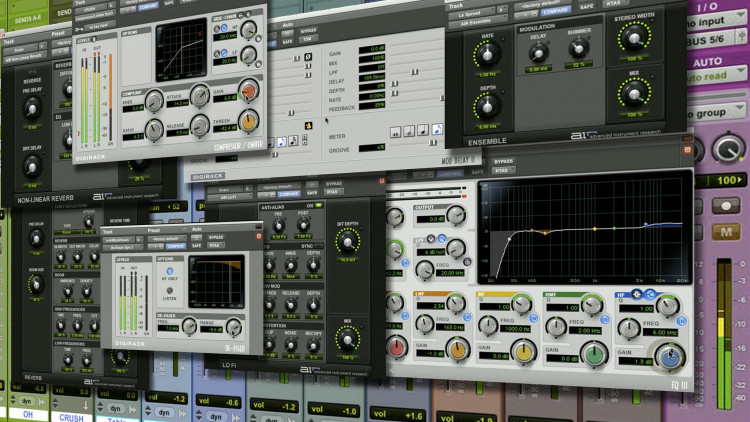Open the TDM dropdown in Mod Delay II

(x=308, y=39)
